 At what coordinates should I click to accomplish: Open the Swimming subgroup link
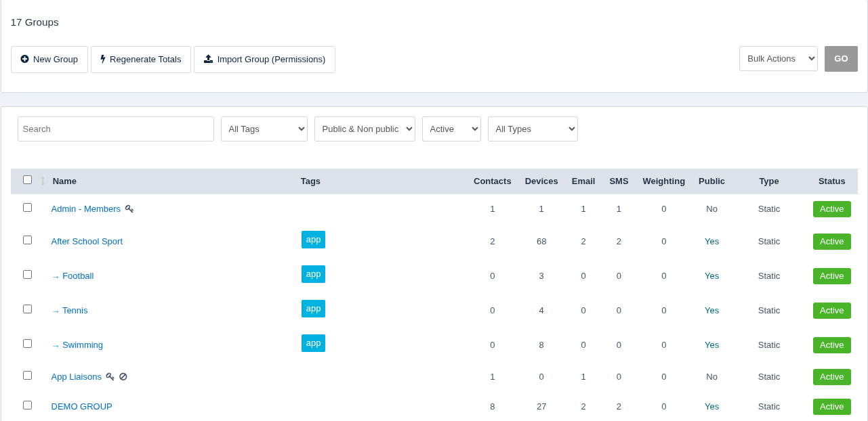click(x=83, y=345)
